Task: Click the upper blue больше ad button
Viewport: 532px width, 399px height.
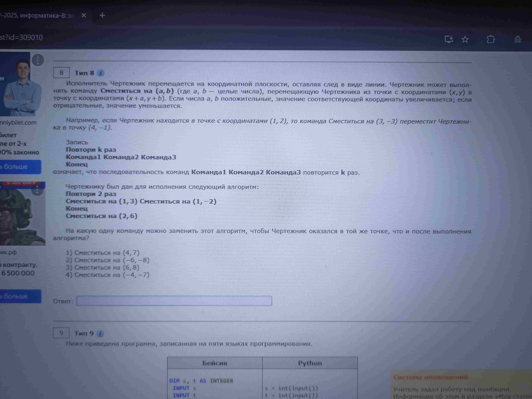Action: [20, 167]
